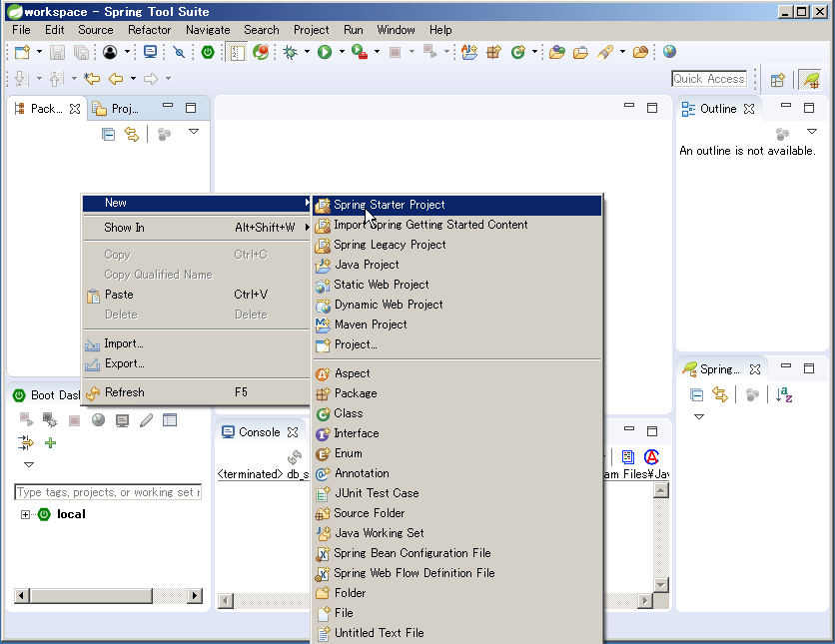This screenshot has width=835, height=644.
Task: Click Collapse All in Spring Explorer view
Action: (x=696, y=395)
